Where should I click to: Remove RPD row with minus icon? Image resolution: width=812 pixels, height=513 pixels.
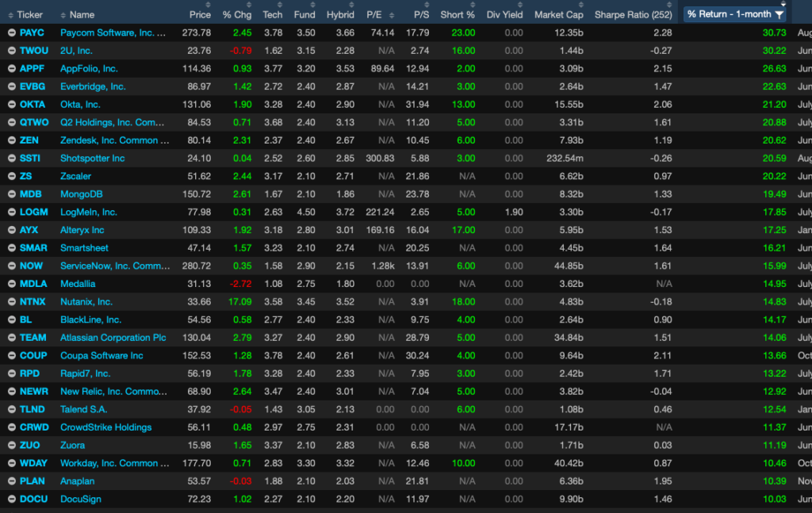click(x=11, y=373)
